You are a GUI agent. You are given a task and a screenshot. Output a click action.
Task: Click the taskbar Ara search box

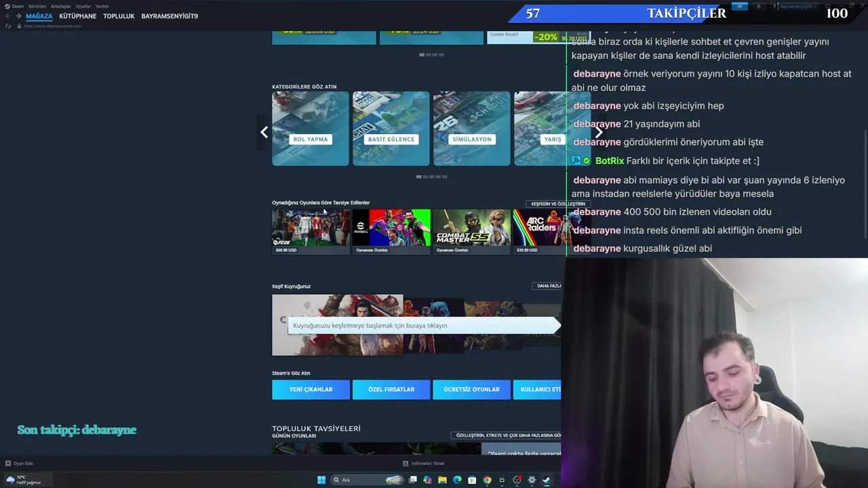367,480
